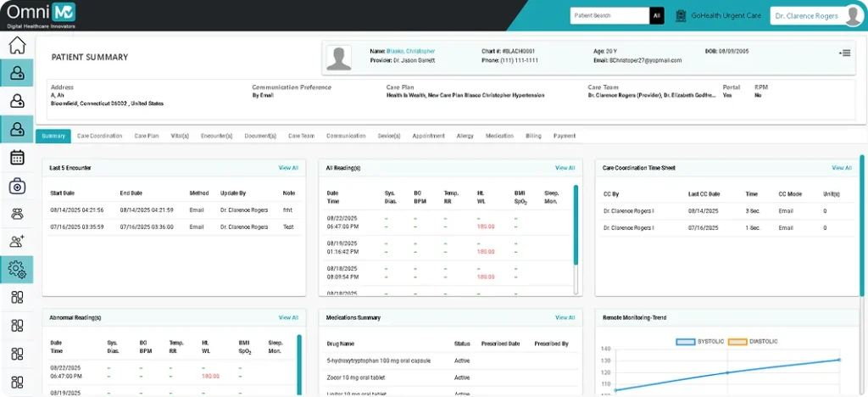Click the Chart # BLACH0001 value
Screen dimensions: 868x397
click(520, 52)
